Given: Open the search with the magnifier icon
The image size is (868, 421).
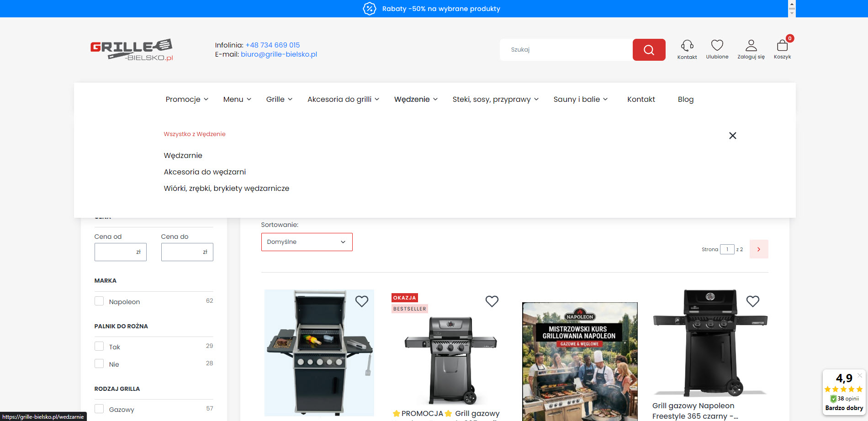Looking at the screenshot, I should [x=649, y=50].
